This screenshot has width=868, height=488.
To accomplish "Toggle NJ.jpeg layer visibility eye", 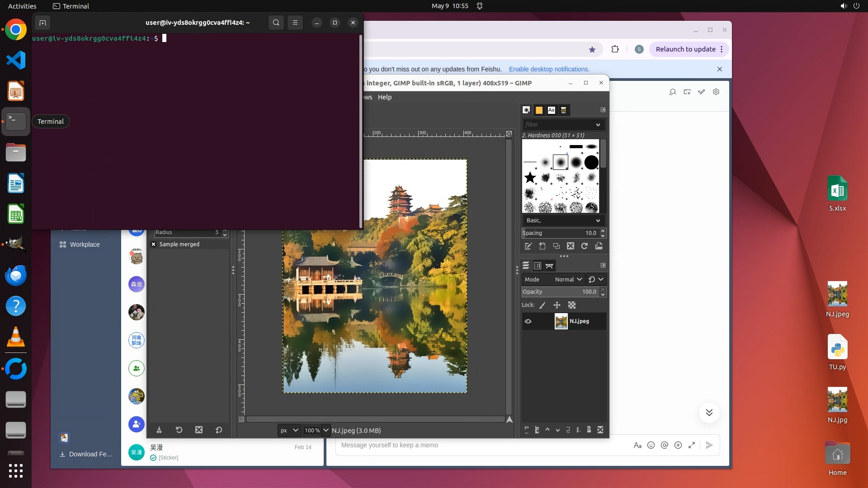I will point(528,321).
